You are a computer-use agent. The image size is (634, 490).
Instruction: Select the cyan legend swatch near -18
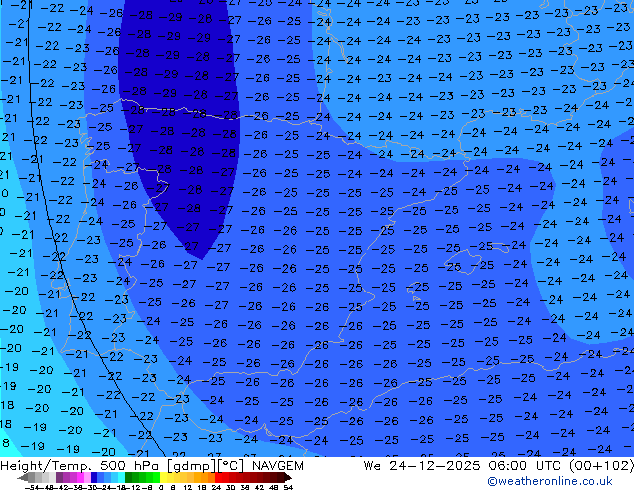(x=121, y=478)
